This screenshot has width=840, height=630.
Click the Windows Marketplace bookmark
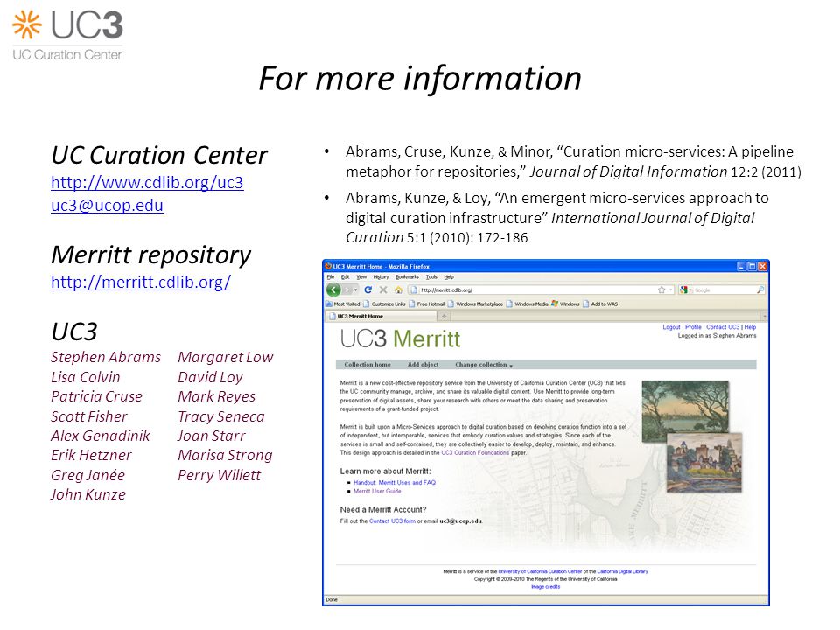[x=475, y=304]
